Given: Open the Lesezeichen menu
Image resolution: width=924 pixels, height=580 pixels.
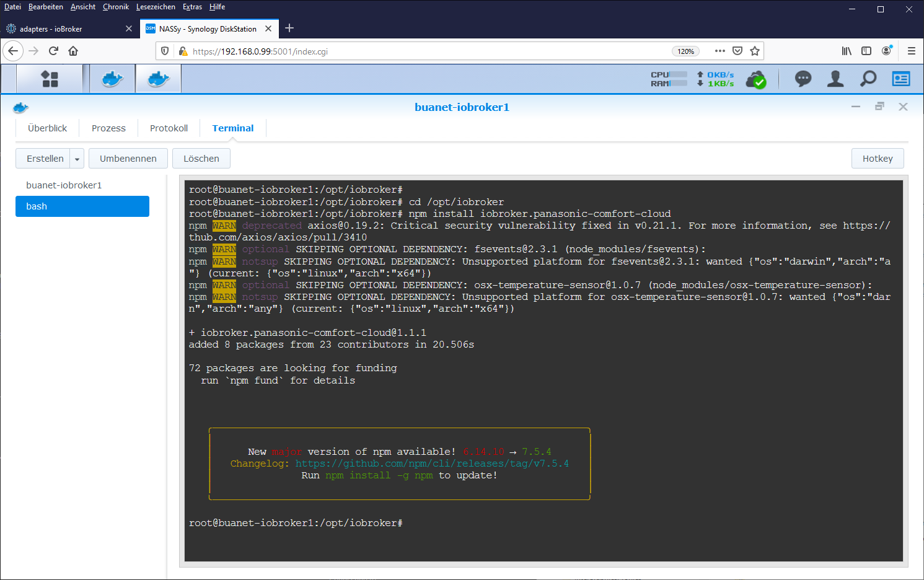Looking at the screenshot, I should [x=156, y=7].
